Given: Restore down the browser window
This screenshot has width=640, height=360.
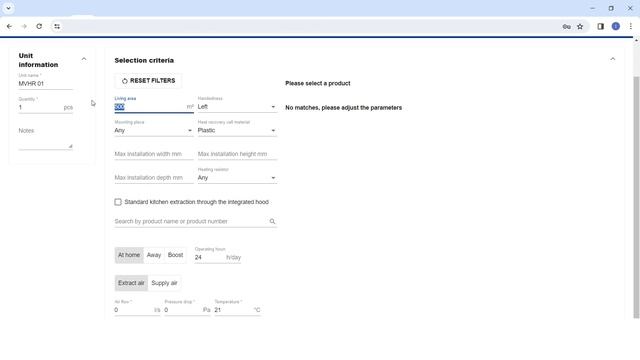Looking at the screenshot, I should (x=611, y=8).
